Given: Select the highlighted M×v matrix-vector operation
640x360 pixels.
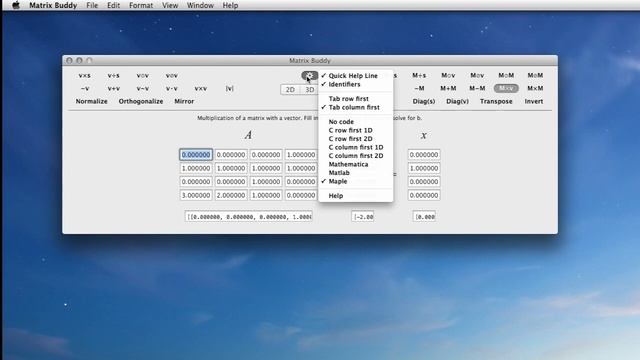Looking at the screenshot, I should 506,89.
